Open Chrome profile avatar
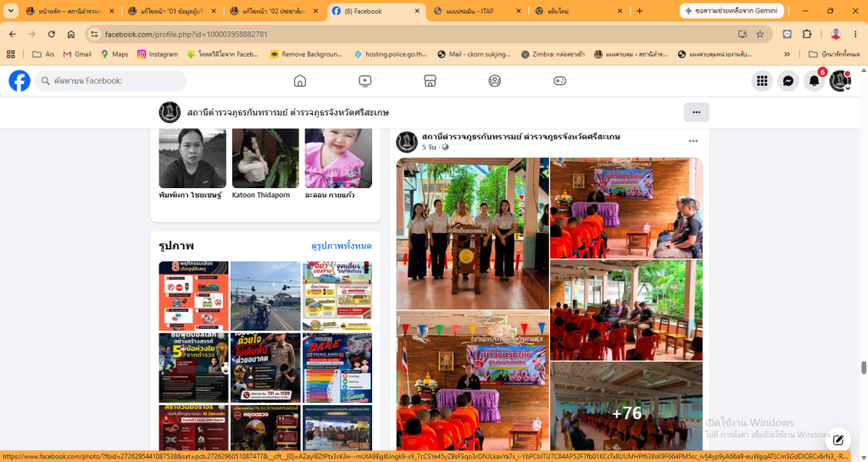The width and height of the screenshot is (868, 462). pos(836,34)
